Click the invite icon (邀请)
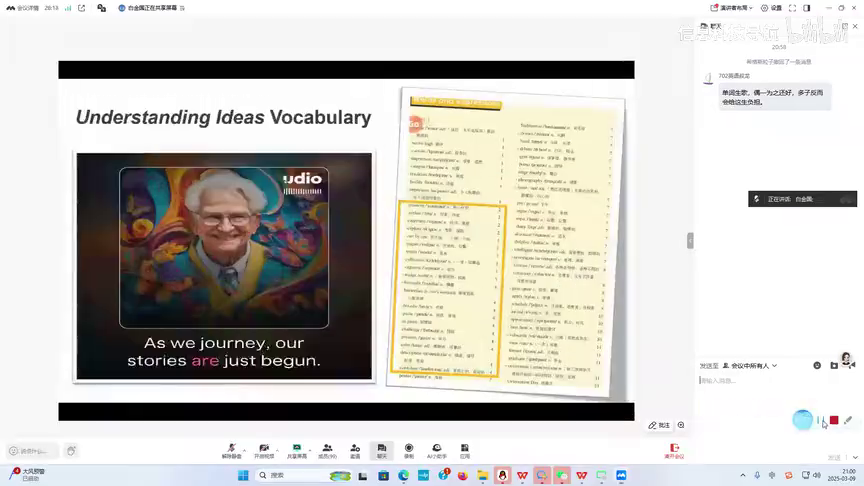This screenshot has width=864, height=486. point(355,449)
